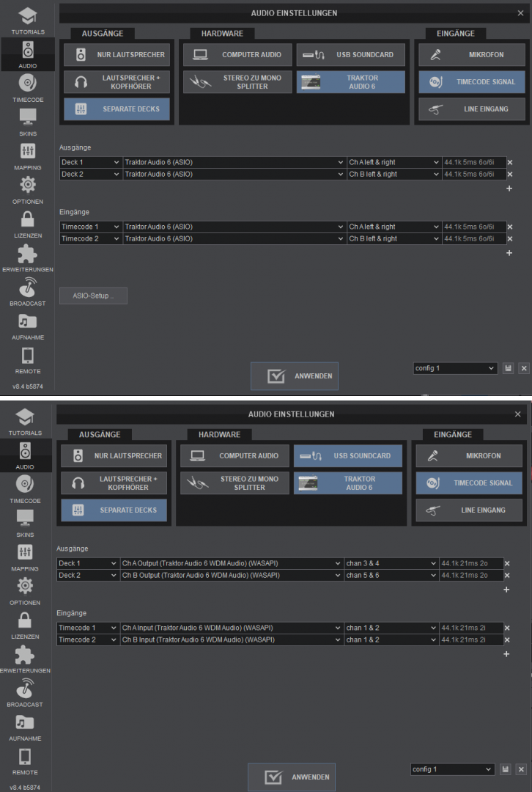The width and height of the screenshot is (532, 792).
Task: Disable USB Soundcard in lower window
Action: coord(348,455)
